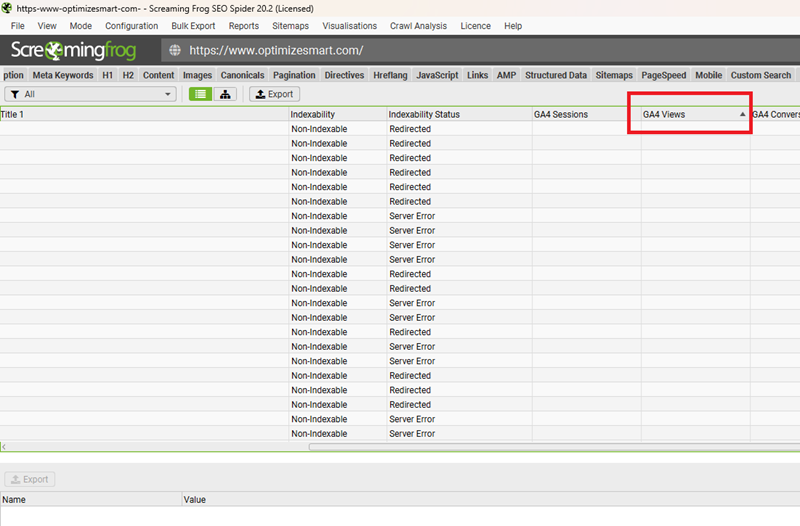Open the View menu
Screen dimensions: 800x526
(x=47, y=26)
